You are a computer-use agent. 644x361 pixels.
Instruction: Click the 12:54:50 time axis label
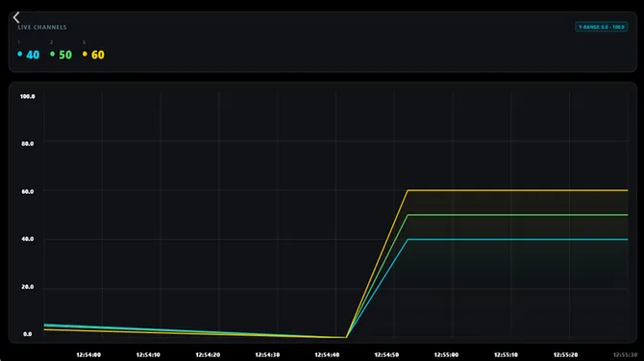386,355
